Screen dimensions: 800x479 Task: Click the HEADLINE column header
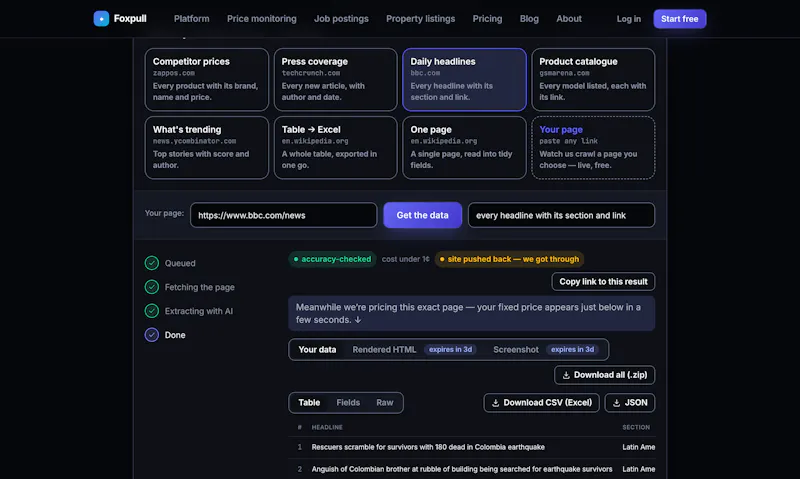tap(327, 427)
